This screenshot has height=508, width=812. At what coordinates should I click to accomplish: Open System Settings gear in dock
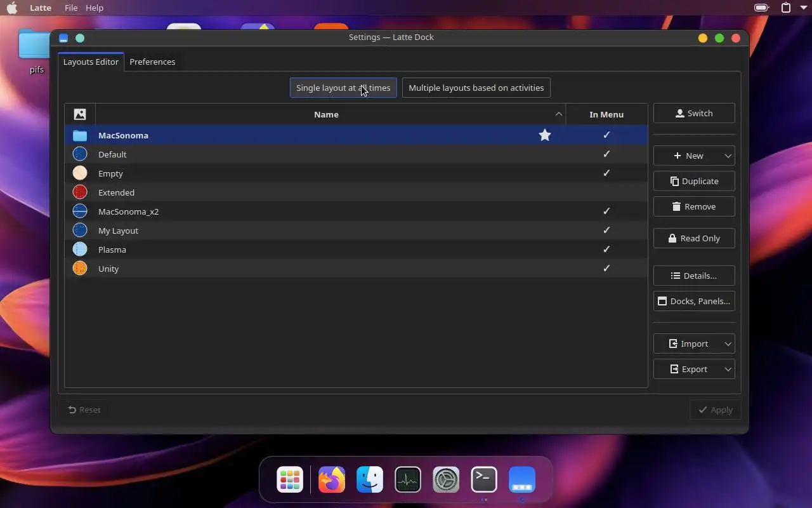pos(446,479)
